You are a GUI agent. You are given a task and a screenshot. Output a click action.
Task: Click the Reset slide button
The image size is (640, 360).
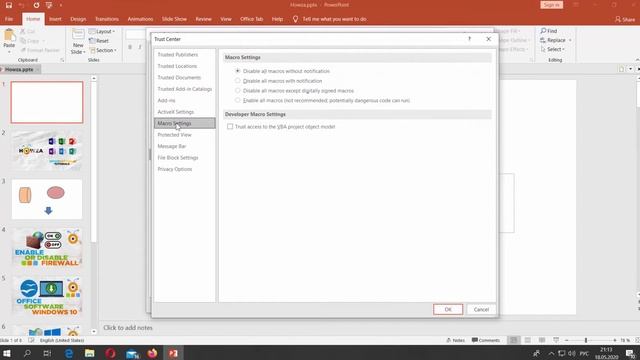(99, 41)
